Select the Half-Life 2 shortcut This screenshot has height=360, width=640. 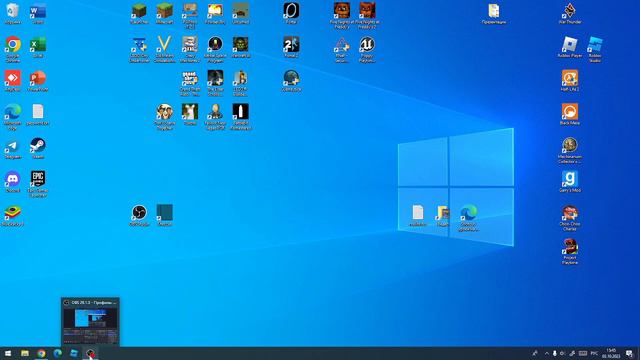(x=570, y=80)
